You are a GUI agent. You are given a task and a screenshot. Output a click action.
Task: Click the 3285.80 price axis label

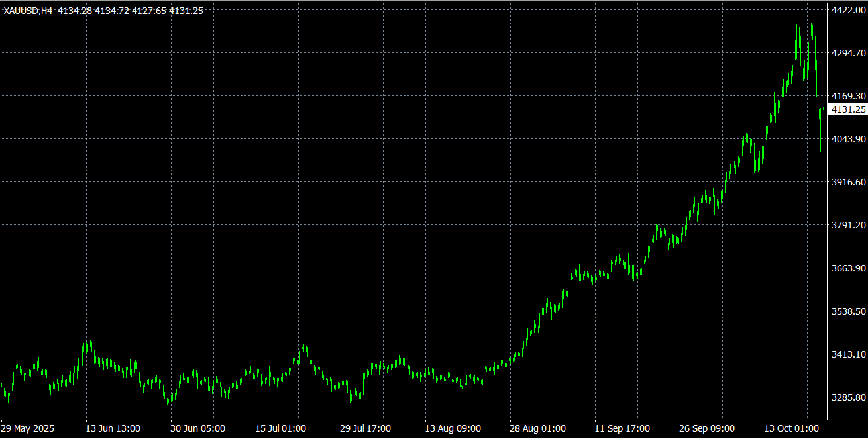point(848,397)
